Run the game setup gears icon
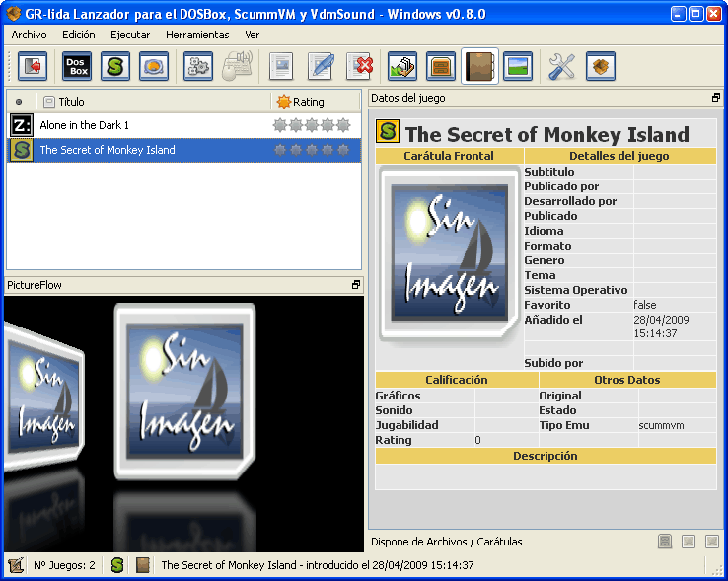This screenshot has height=581, width=728. coord(198,66)
